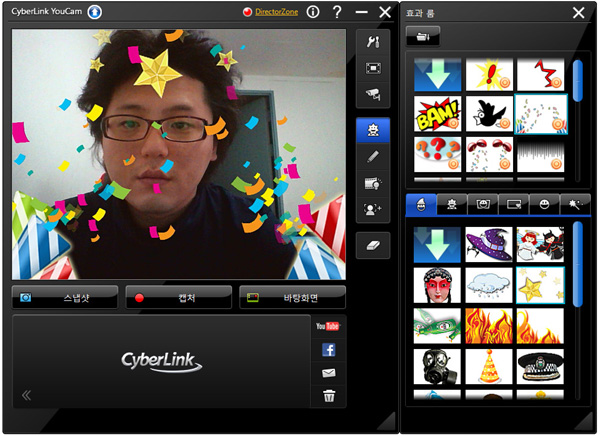This screenshot has height=436, width=600.
Task: Select the gold stars gadget thumbnail
Action: tap(540, 286)
